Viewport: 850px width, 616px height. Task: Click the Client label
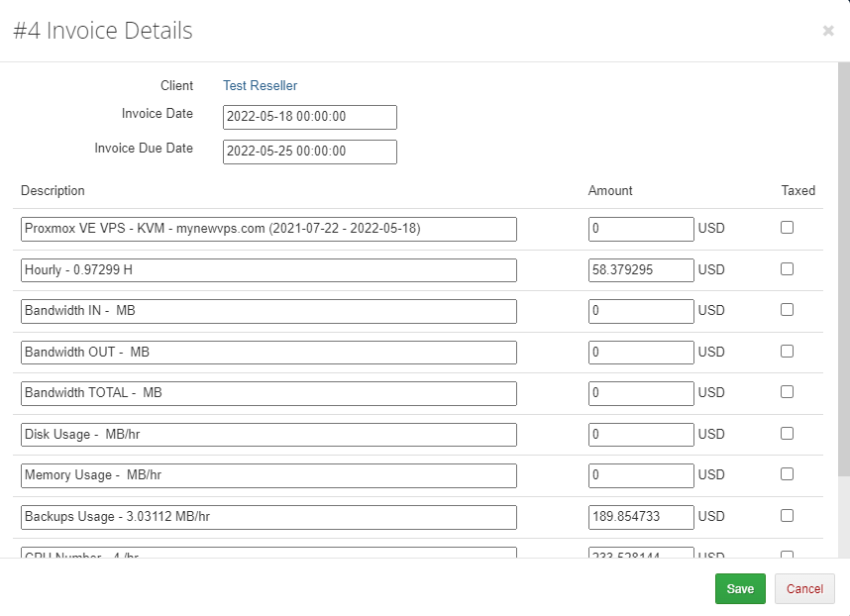point(176,85)
